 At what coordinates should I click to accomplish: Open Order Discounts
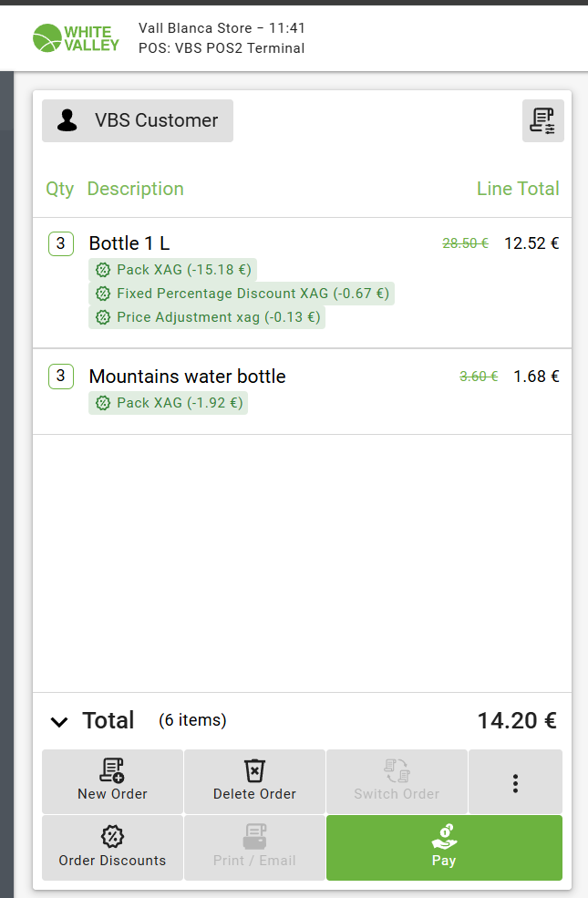(112, 848)
